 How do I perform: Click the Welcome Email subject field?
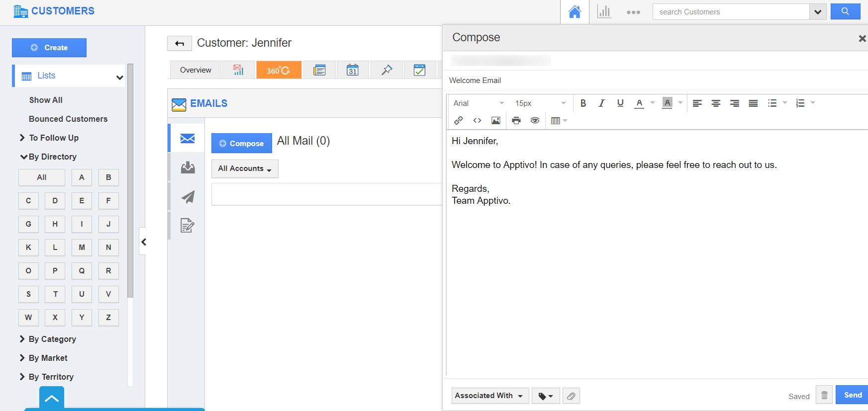[x=657, y=81]
